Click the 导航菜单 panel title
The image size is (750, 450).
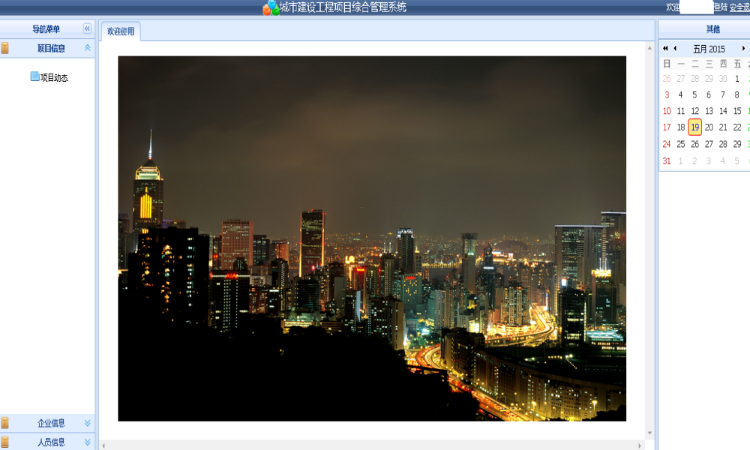pyautogui.click(x=46, y=29)
